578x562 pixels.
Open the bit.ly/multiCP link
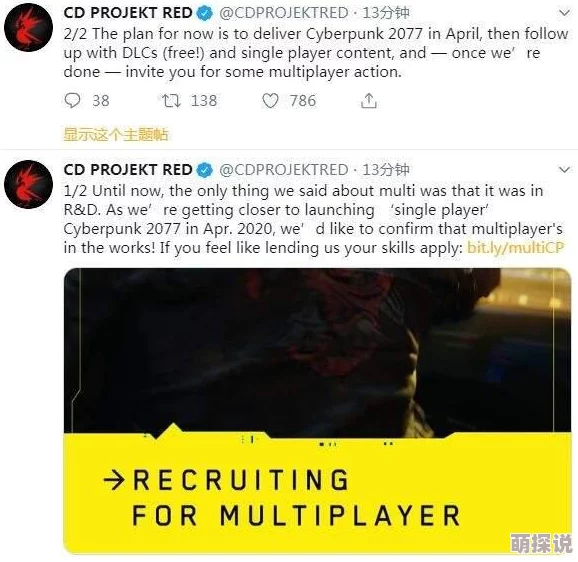point(516,247)
